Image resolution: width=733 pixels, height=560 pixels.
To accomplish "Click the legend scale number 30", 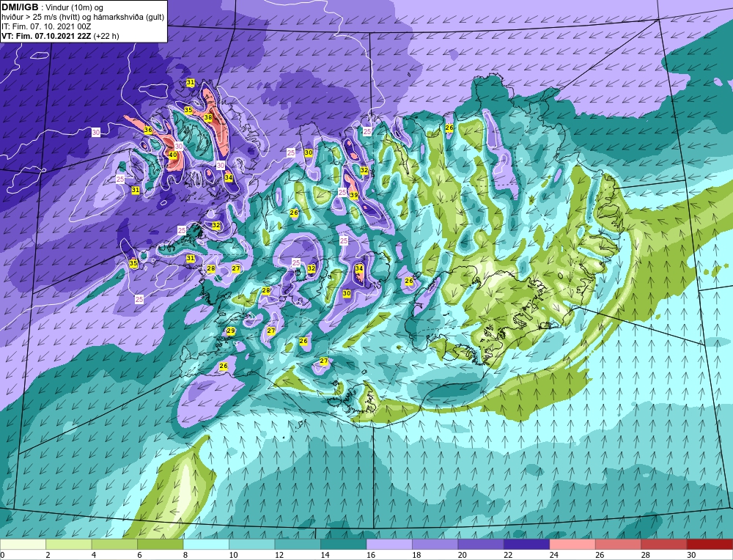I will [691, 555].
